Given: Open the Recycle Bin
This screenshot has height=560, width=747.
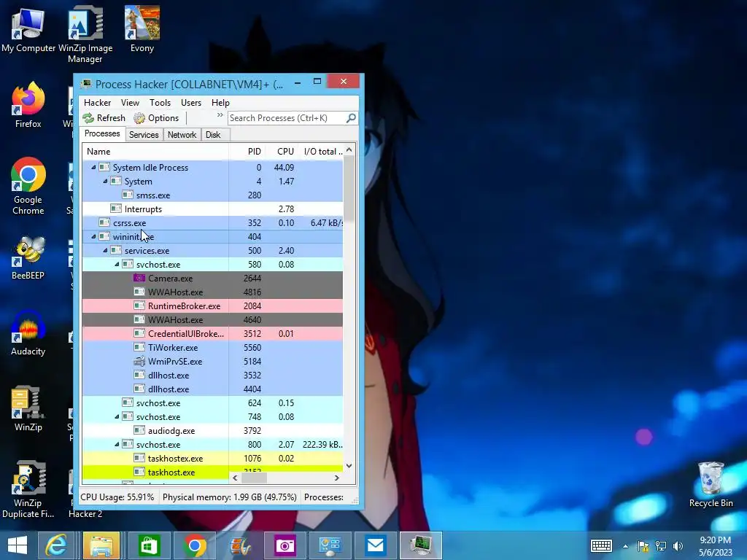Looking at the screenshot, I should click(x=711, y=484).
